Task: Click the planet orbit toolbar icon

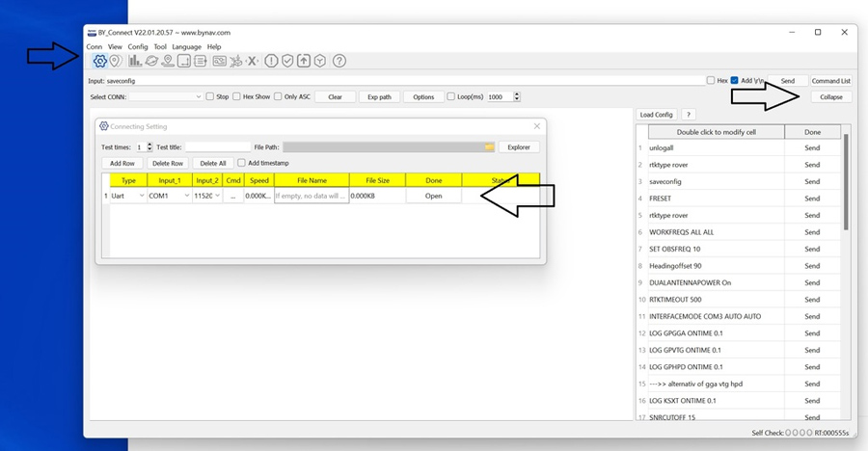Action: [151, 61]
